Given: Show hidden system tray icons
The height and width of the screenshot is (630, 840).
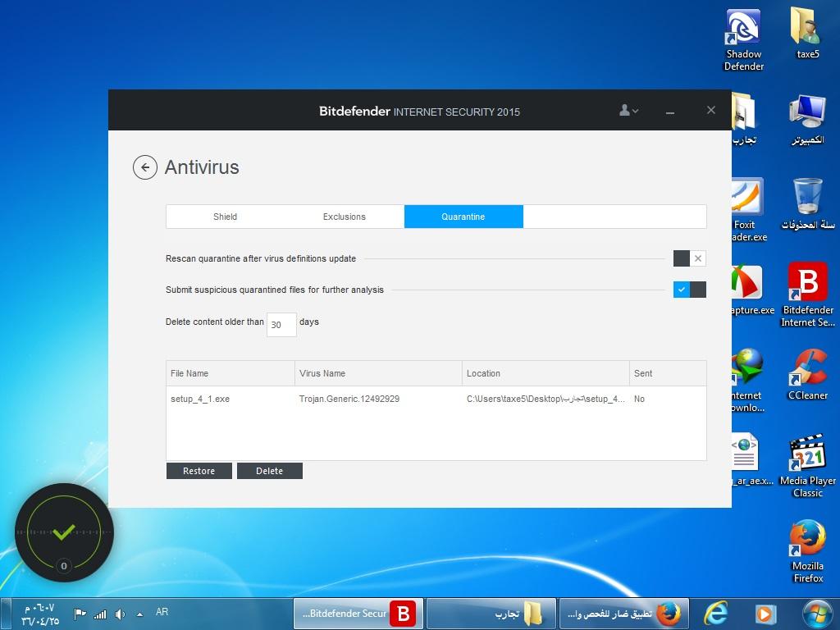Looking at the screenshot, I should pyautogui.click(x=139, y=614).
